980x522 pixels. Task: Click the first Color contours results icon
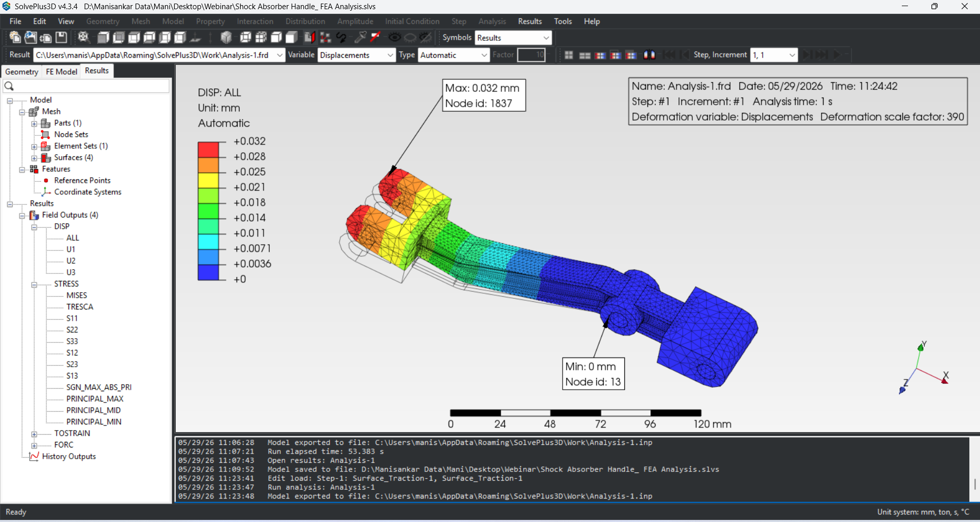pos(600,55)
